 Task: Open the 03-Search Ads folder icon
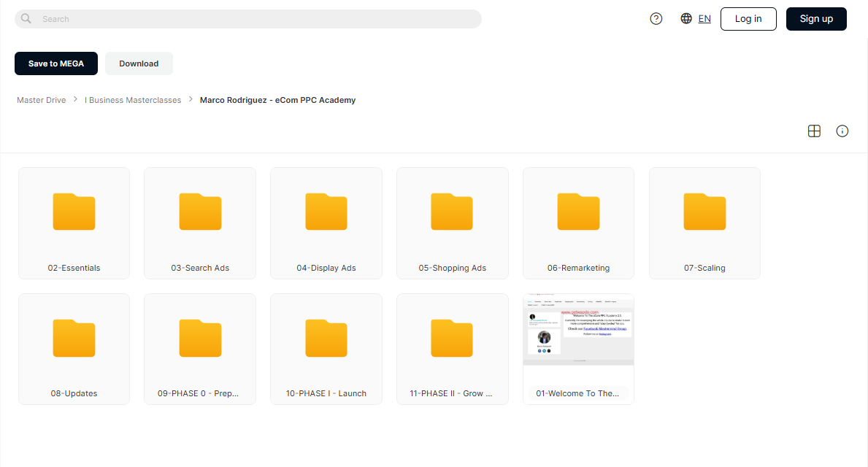click(x=201, y=212)
